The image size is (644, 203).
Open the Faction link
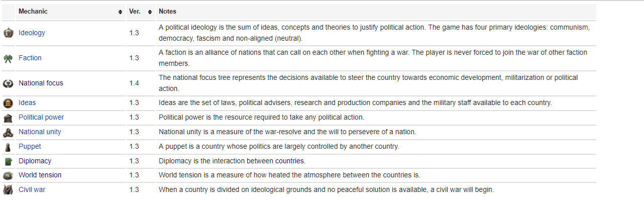tap(30, 58)
